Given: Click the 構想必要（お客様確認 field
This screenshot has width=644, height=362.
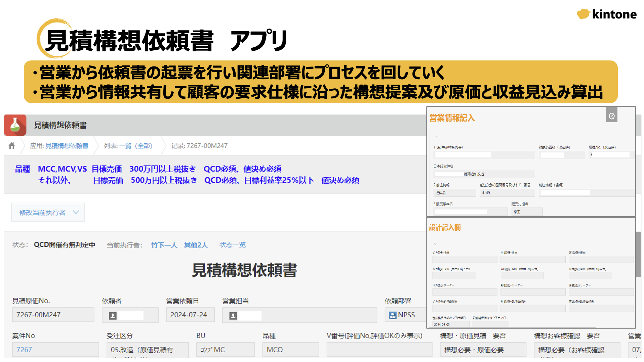Looking at the screenshot, I should click(x=577, y=350).
